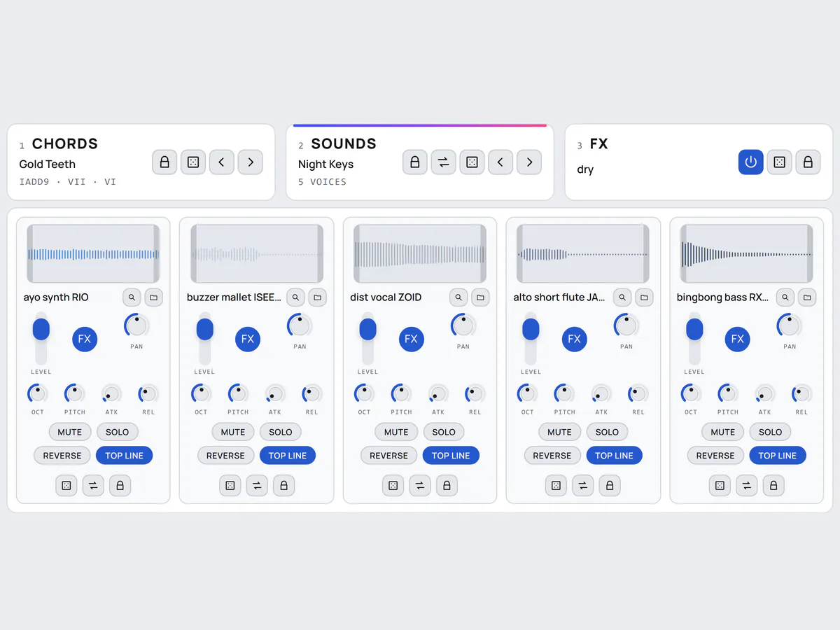This screenshot has width=840, height=630.
Task: Lock the Chords section
Action: [x=164, y=162]
